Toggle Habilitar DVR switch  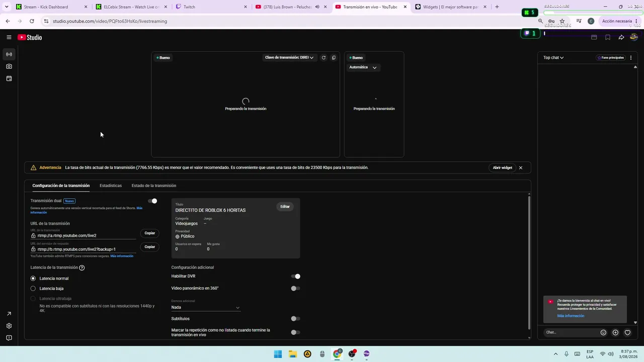(295, 276)
